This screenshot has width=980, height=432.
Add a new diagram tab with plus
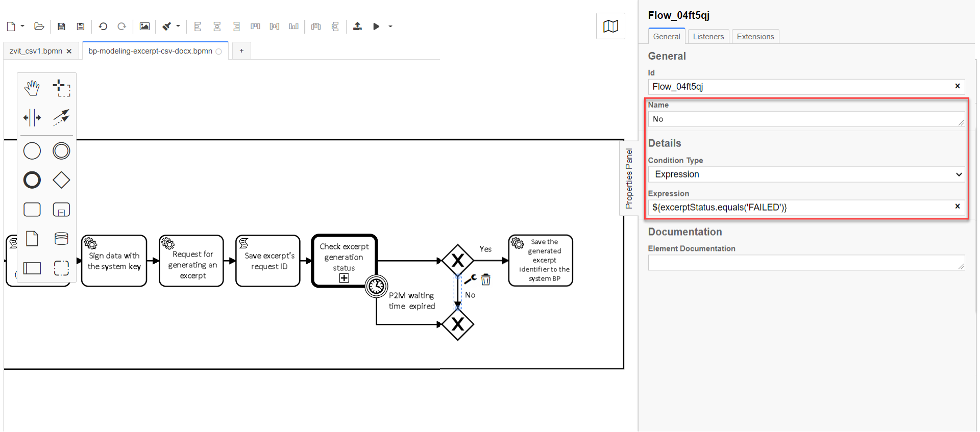pos(241,51)
